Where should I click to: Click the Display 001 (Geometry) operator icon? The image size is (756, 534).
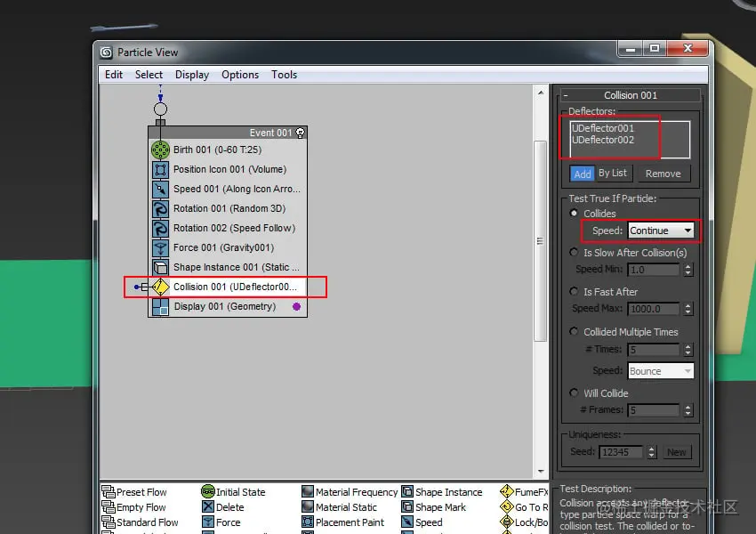tap(160, 307)
